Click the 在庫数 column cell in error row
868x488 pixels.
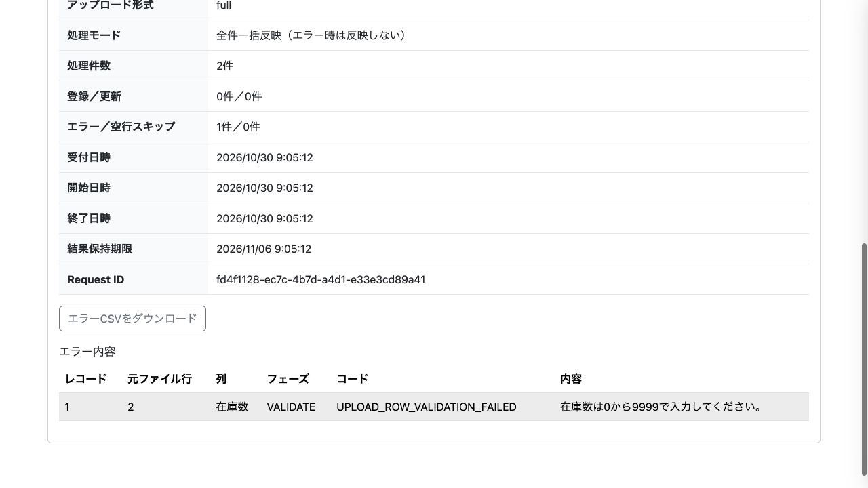click(233, 407)
